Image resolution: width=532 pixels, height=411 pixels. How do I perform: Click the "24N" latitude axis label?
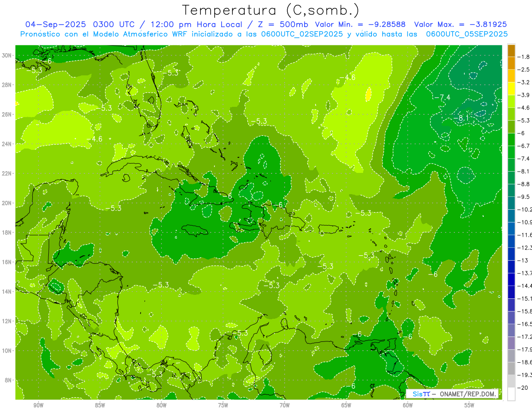pos(7,144)
